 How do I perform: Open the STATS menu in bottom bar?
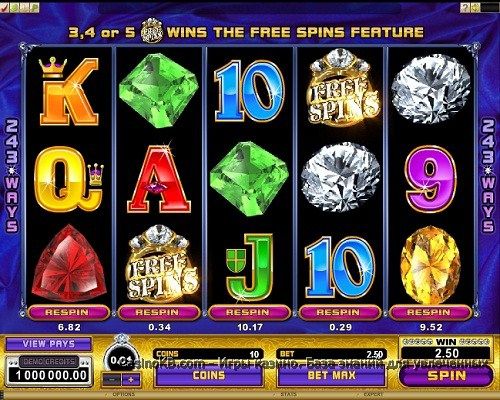point(288,394)
